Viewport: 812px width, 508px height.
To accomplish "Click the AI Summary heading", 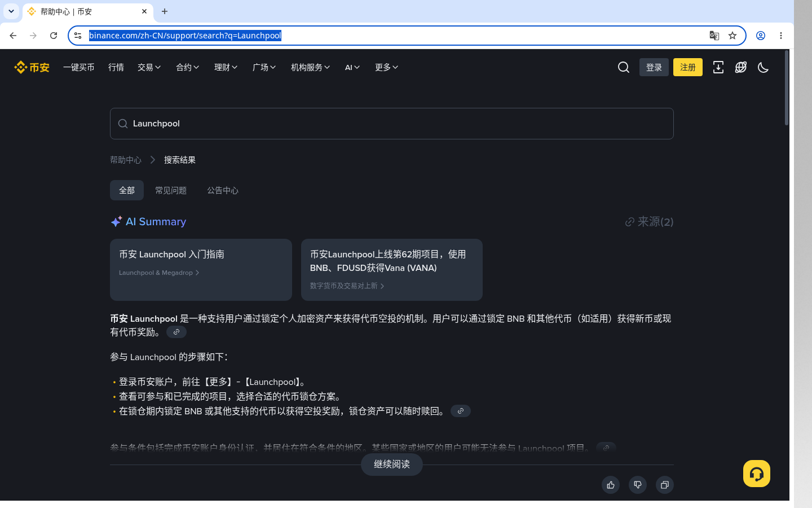I will [156, 222].
